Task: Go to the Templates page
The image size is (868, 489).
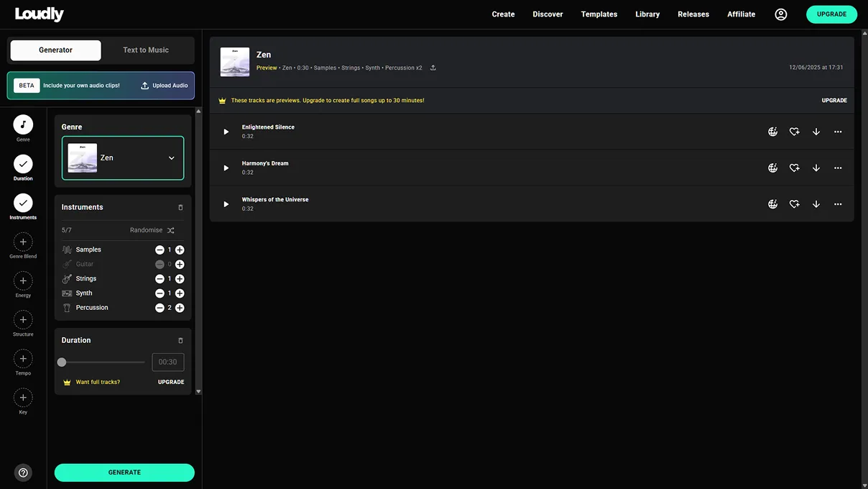Action: [x=599, y=14]
